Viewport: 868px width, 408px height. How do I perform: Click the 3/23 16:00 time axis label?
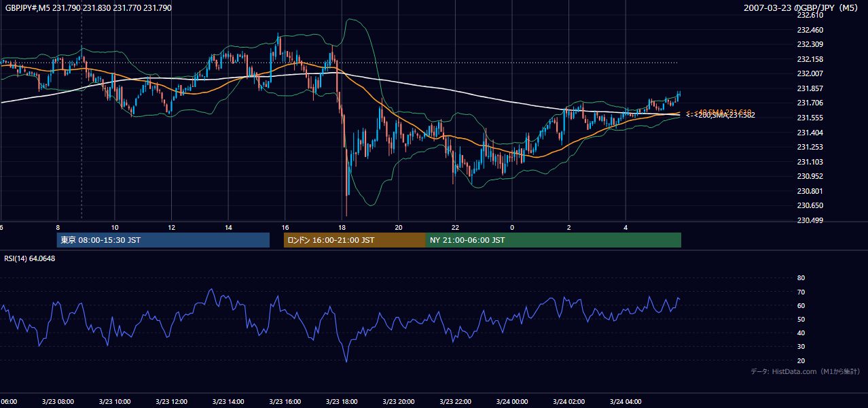pyautogui.click(x=285, y=402)
